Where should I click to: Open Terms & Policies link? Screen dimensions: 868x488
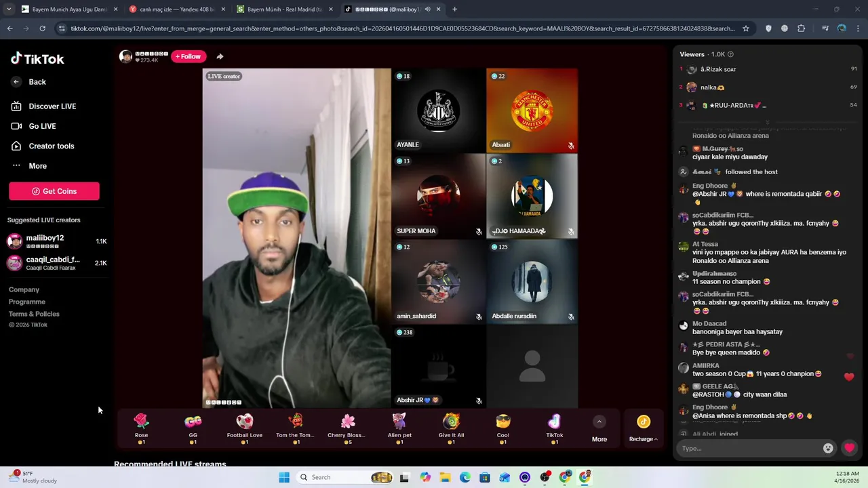(x=34, y=314)
